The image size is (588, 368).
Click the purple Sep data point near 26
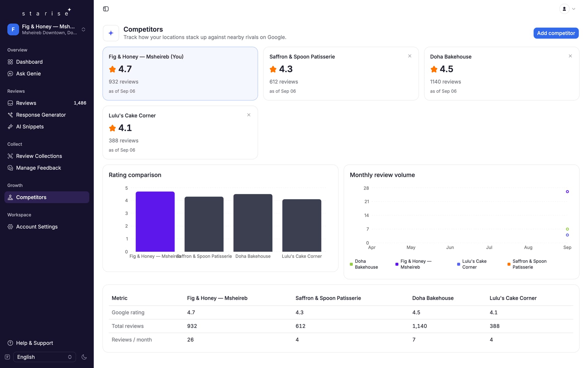point(567,192)
